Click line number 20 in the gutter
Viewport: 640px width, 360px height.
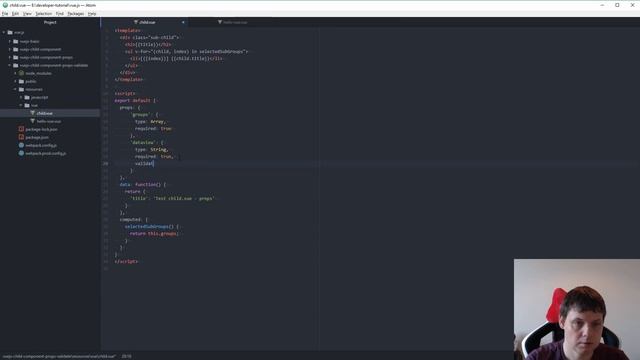click(x=106, y=163)
